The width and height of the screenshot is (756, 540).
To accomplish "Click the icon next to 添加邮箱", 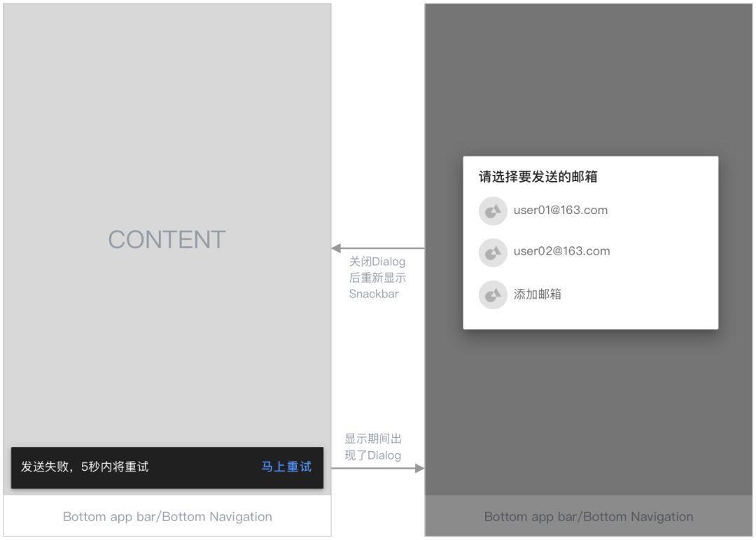I will pos(493,294).
